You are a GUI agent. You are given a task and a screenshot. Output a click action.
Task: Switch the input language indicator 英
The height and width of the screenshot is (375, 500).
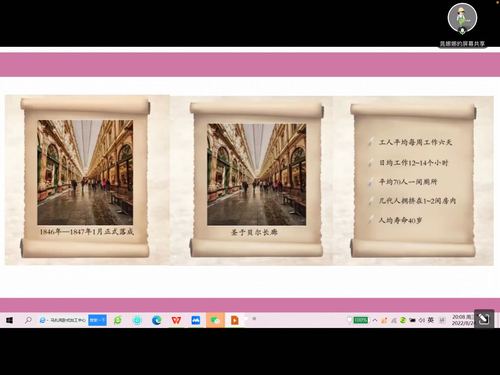point(431,320)
